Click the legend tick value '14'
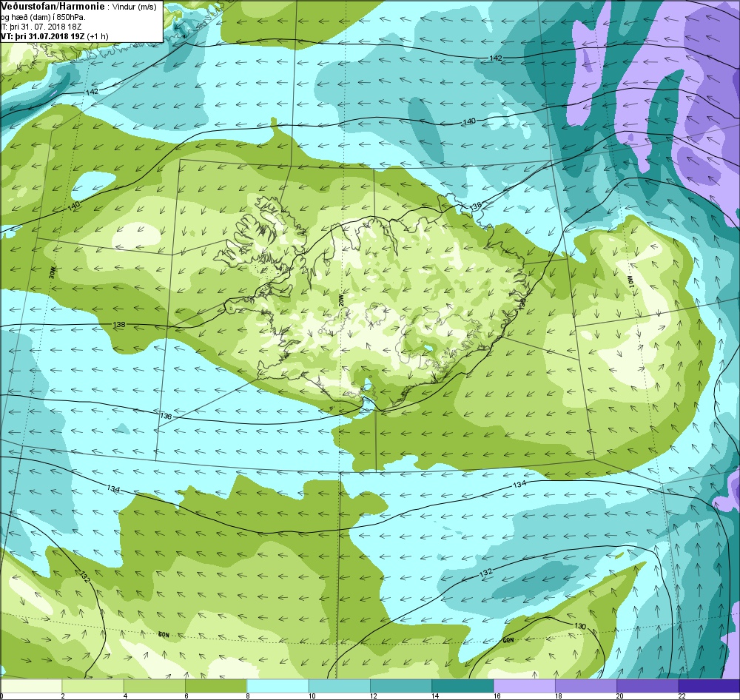The image size is (740, 700). coord(435,696)
